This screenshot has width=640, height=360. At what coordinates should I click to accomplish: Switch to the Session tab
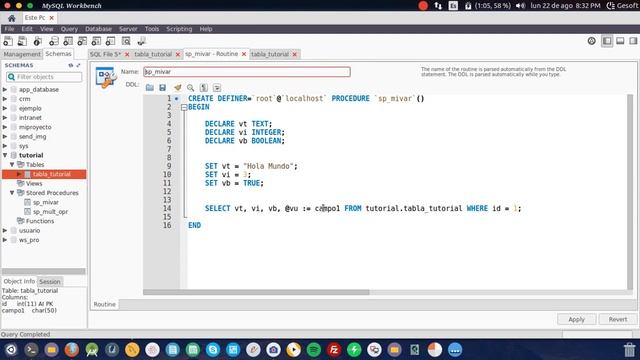coord(50,282)
